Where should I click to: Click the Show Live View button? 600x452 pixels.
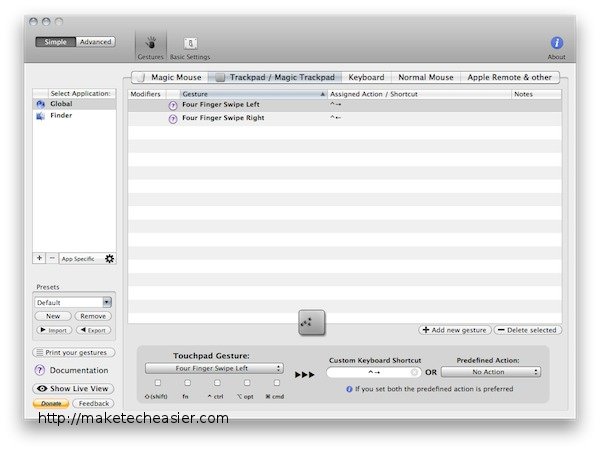[73, 388]
